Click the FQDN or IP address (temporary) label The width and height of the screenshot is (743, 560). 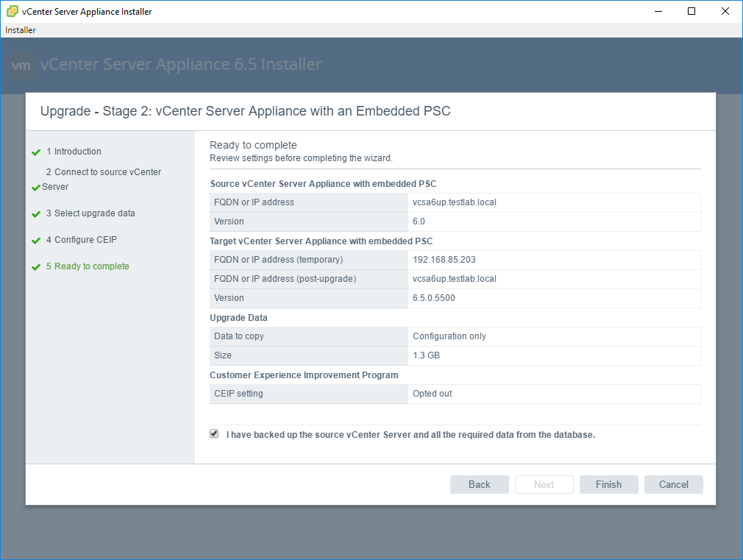coord(278,260)
